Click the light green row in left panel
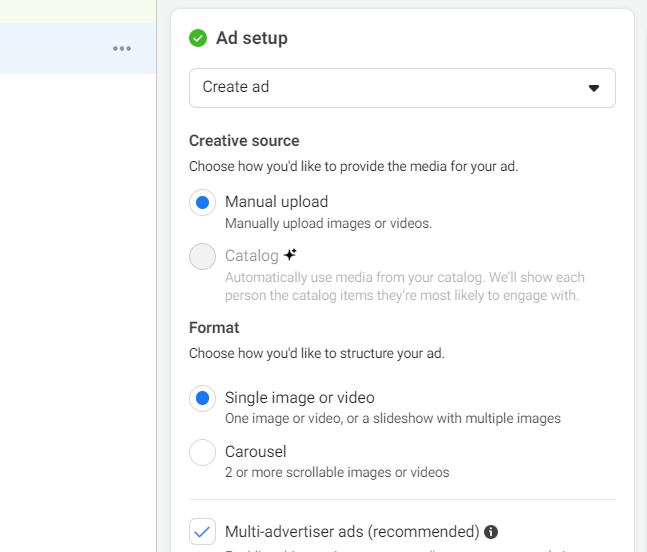647x552 pixels. [77, 11]
